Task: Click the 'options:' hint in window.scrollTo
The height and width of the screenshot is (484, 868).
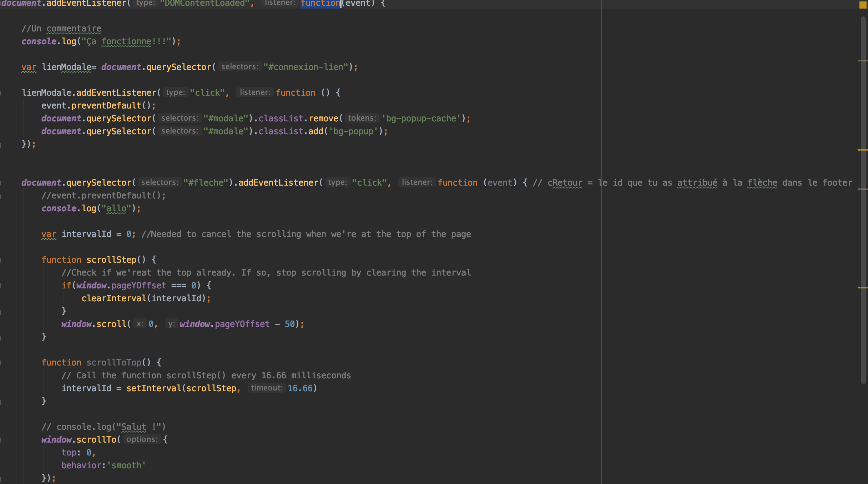Action: pyautogui.click(x=142, y=439)
